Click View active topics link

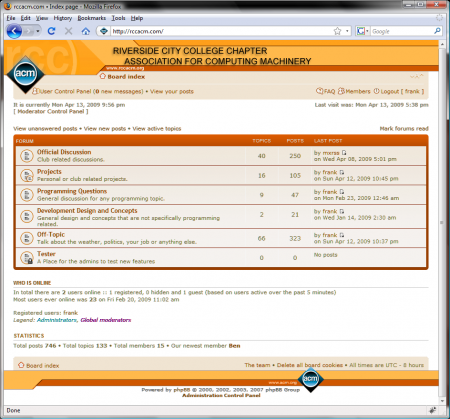(x=157, y=129)
